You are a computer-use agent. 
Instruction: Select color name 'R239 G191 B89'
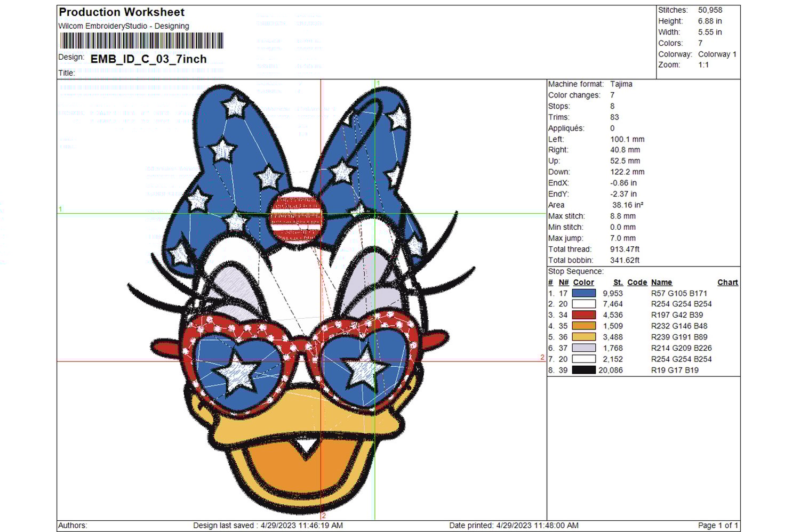(x=679, y=337)
